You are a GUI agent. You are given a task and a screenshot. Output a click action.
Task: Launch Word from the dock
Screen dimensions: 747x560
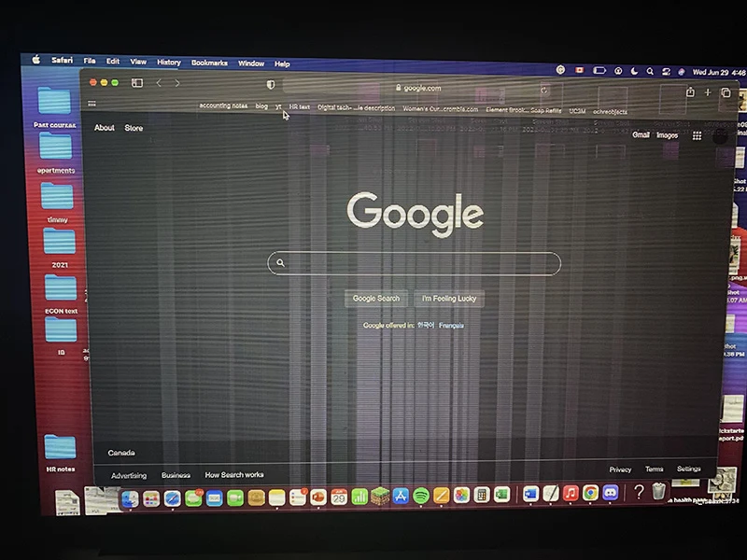(530, 494)
